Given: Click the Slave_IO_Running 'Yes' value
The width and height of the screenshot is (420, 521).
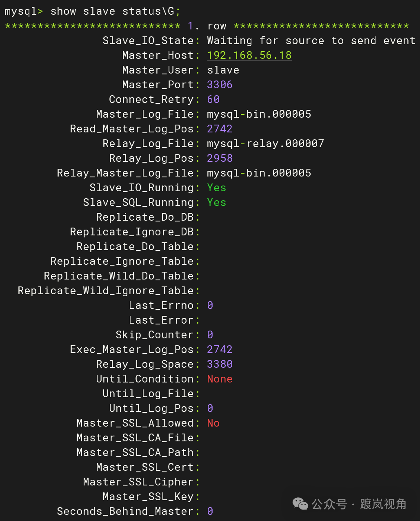Looking at the screenshot, I should 216,188.
